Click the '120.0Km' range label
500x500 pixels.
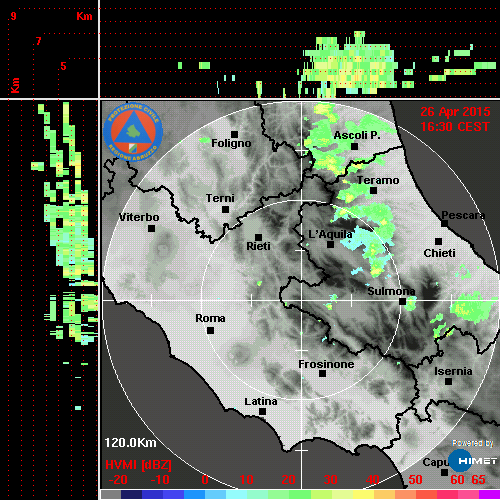coord(130,443)
